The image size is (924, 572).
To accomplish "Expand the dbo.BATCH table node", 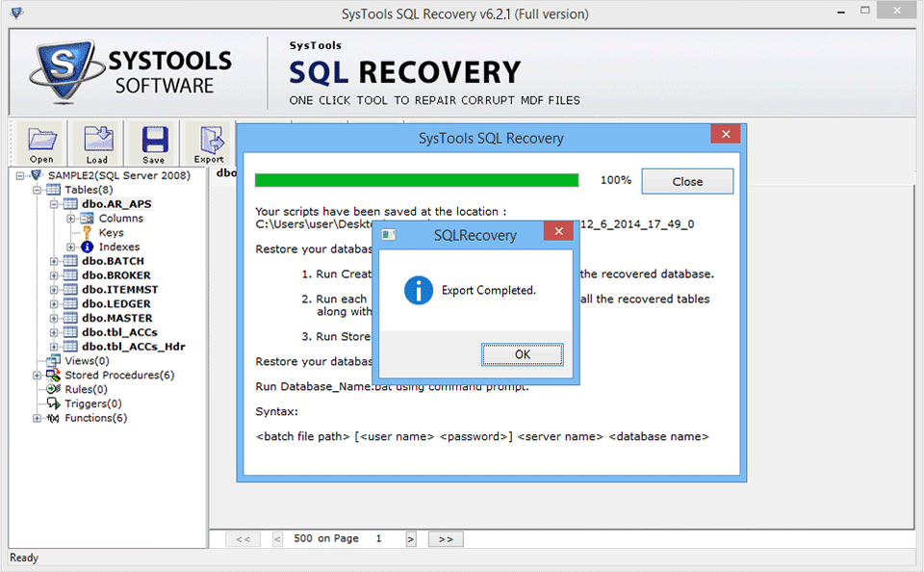I will (56, 260).
